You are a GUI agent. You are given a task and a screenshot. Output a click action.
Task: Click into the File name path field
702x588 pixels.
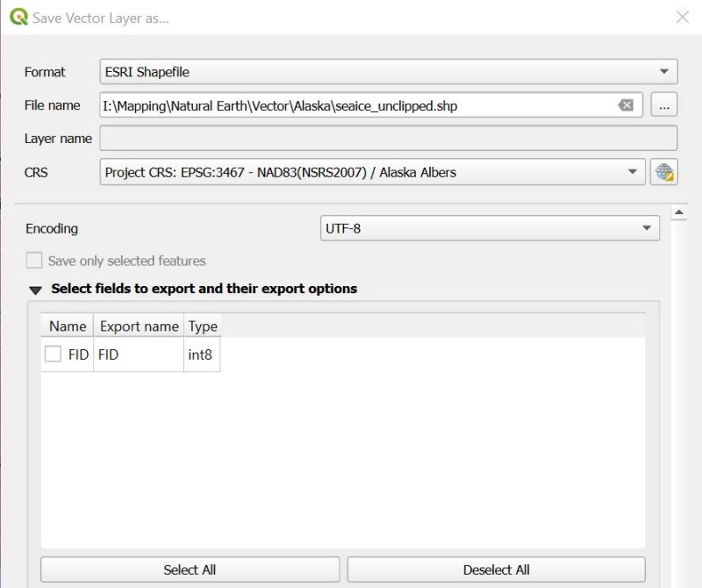tap(358, 105)
